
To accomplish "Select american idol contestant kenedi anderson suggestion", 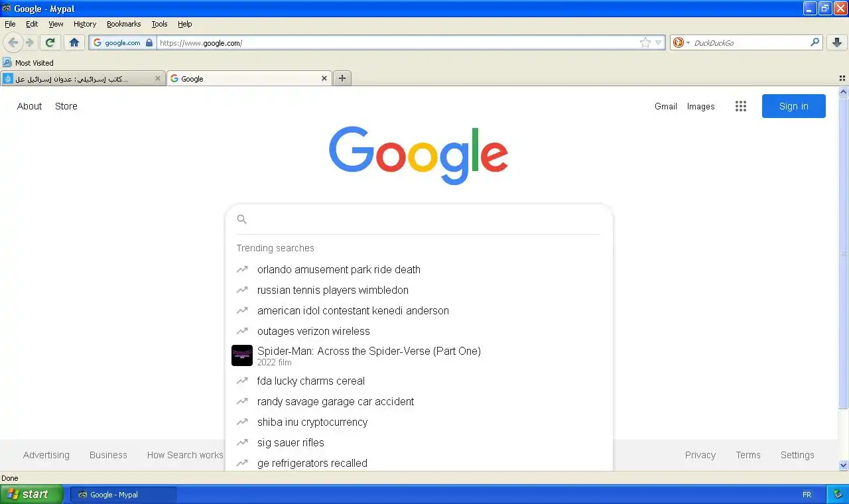I will (419, 310).
